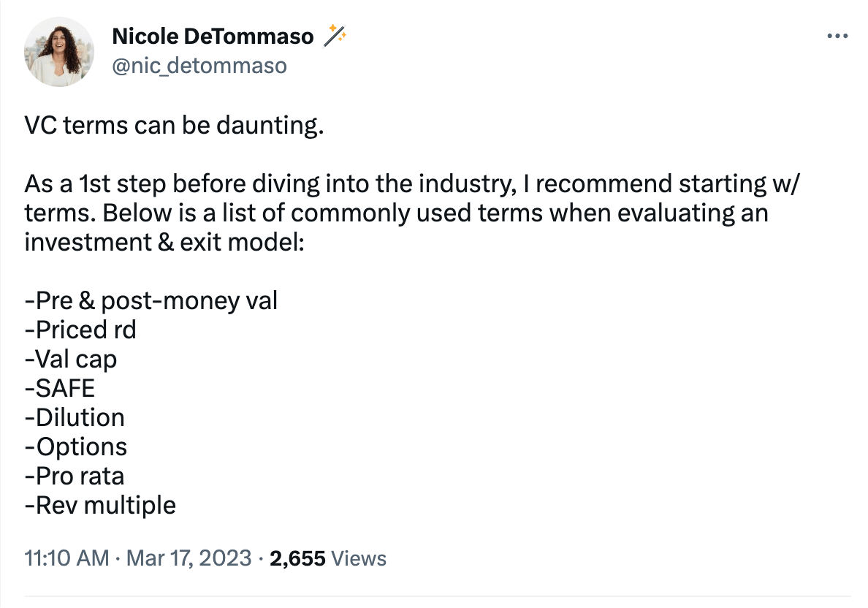Open the 2,655 Views count
This screenshot has height=608, width=868.
328,558
